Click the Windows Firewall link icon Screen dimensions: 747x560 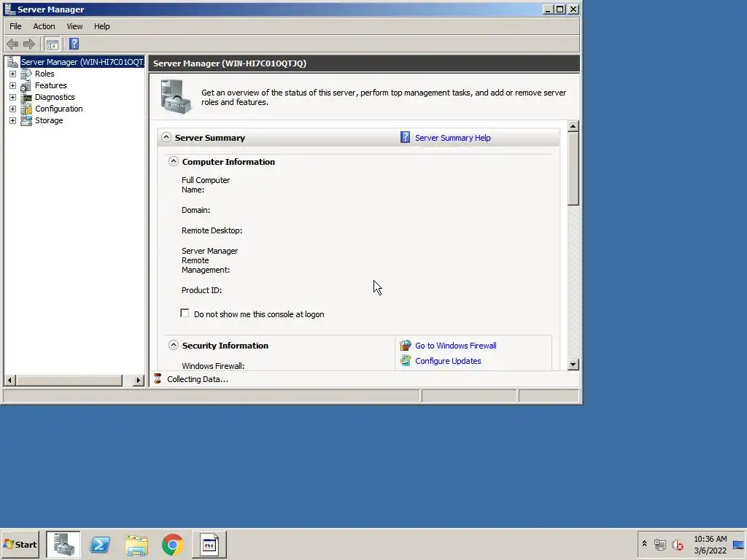406,345
